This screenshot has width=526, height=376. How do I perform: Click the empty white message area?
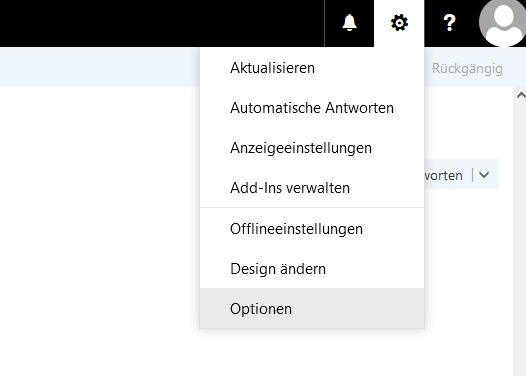coord(100,231)
